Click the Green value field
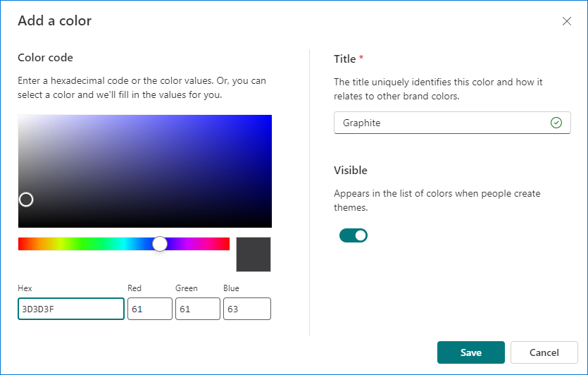This screenshot has width=588, height=375. [x=198, y=309]
